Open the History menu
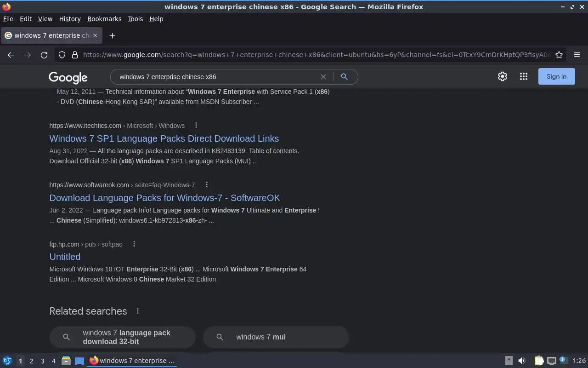 tap(70, 19)
